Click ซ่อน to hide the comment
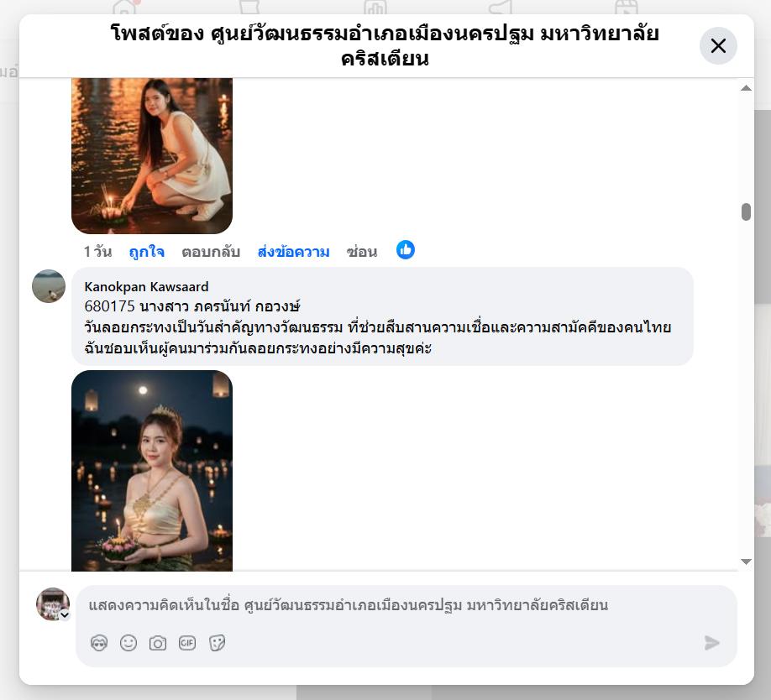This screenshot has width=771, height=700. click(362, 252)
